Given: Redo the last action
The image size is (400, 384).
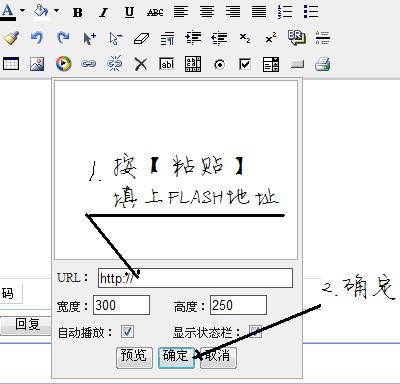Looking at the screenshot, I should (63, 38).
